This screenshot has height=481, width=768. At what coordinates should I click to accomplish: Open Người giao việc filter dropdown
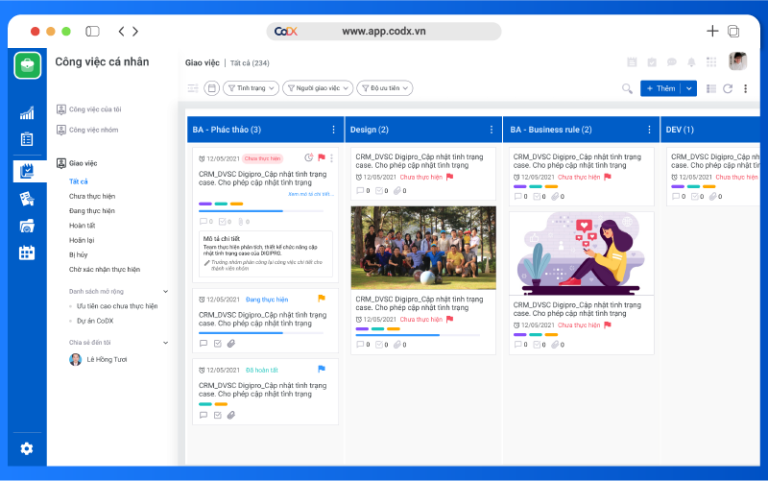click(x=318, y=88)
